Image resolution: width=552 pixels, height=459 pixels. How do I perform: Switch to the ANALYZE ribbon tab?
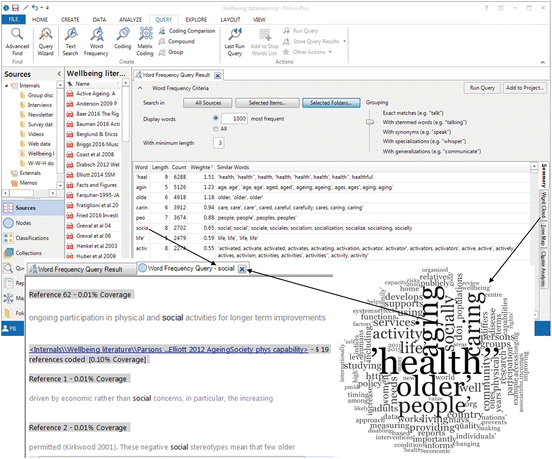tap(130, 20)
